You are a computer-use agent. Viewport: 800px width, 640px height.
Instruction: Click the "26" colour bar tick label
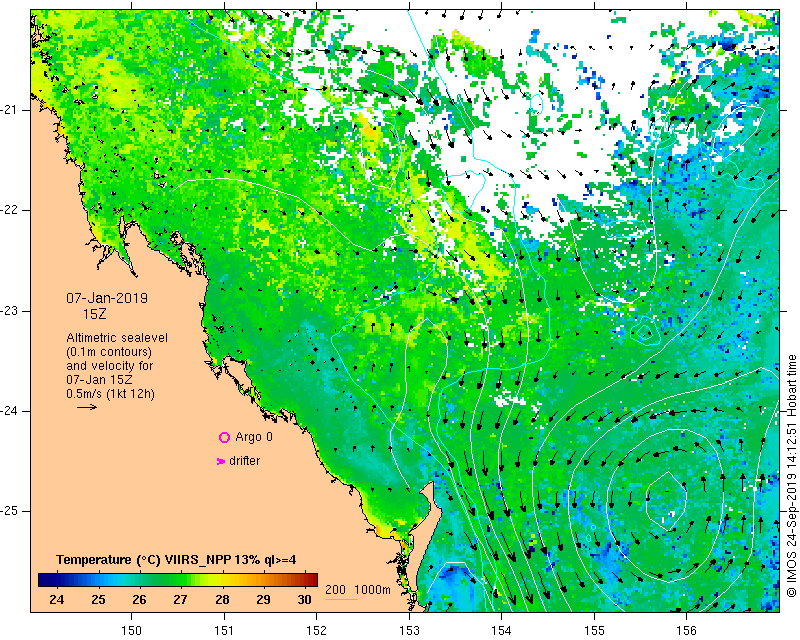click(139, 599)
